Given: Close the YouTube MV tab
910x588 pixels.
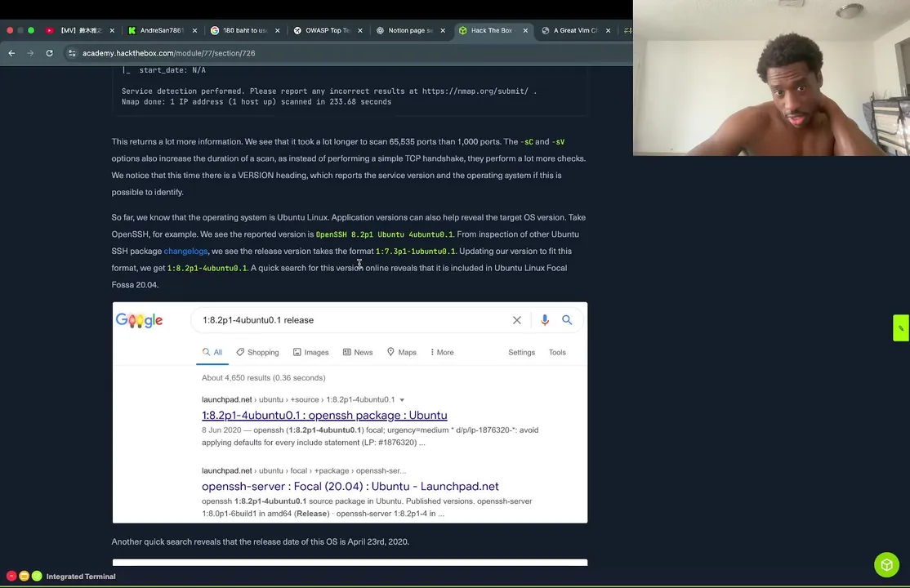Looking at the screenshot, I should pos(112,30).
